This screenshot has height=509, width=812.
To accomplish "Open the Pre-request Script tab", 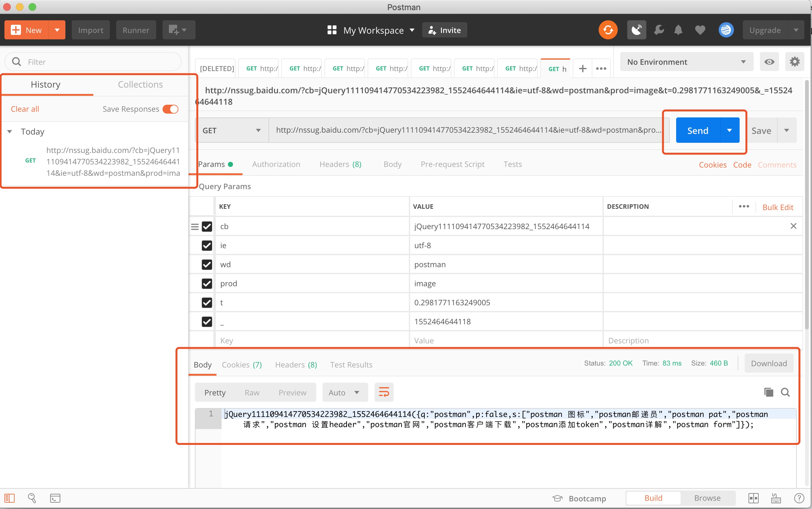I will coord(452,164).
